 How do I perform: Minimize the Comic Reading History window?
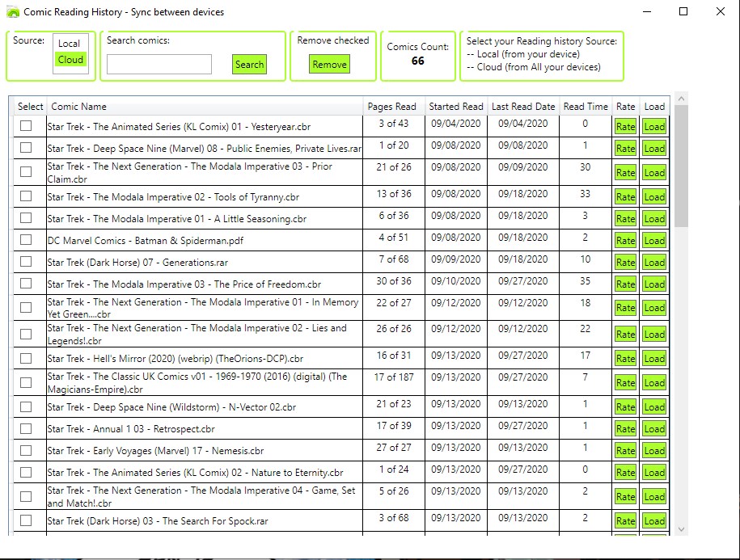coord(647,11)
